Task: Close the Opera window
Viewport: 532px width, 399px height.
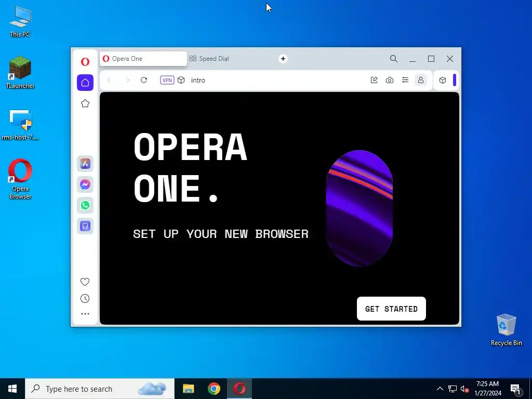Action: tap(450, 59)
